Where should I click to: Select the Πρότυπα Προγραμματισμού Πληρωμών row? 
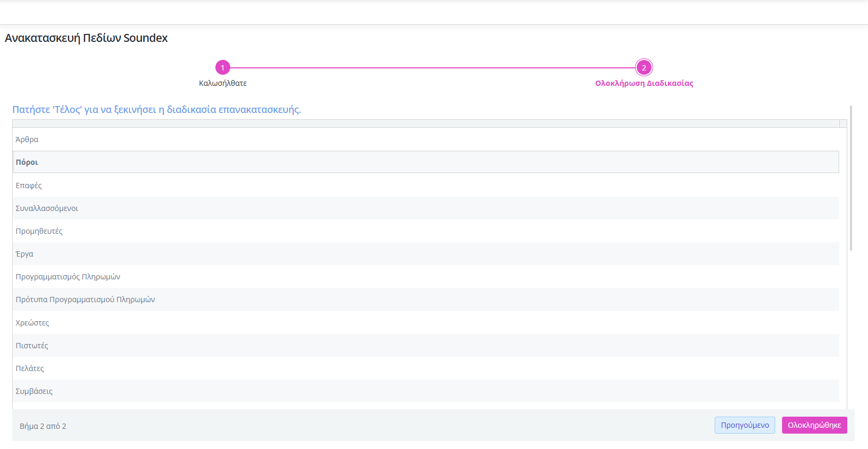click(426, 300)
